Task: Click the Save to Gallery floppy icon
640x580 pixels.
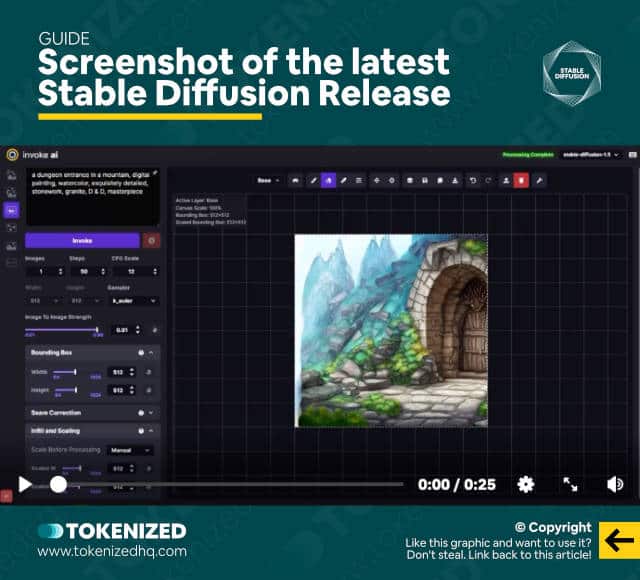Action: click(425, 180)
